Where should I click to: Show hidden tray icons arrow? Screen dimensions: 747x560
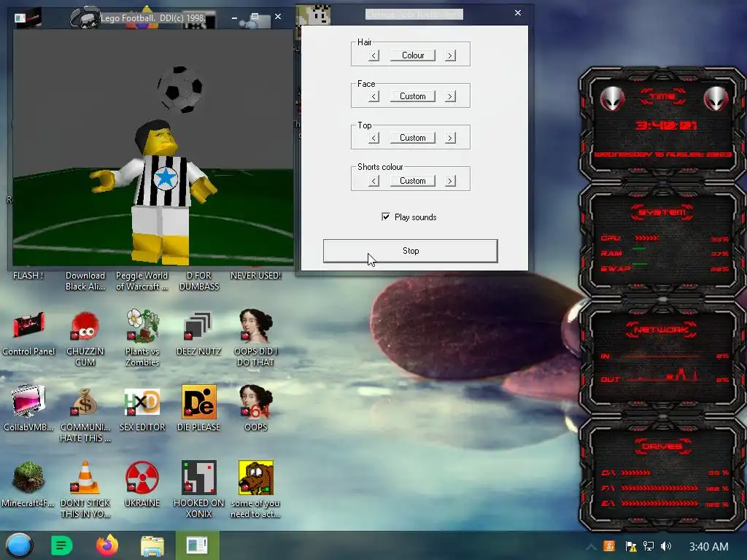[590, 547]
